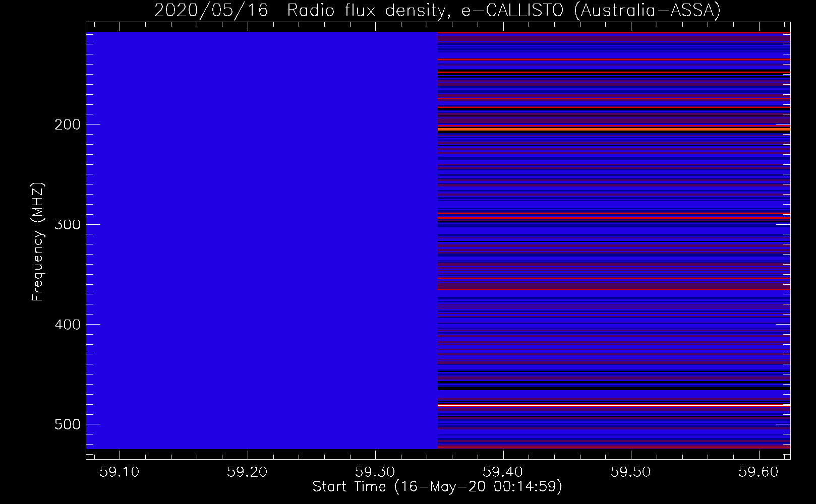Click the 59.60 time tick label
The height and width of the screenshot is (504, 816).
759,471
